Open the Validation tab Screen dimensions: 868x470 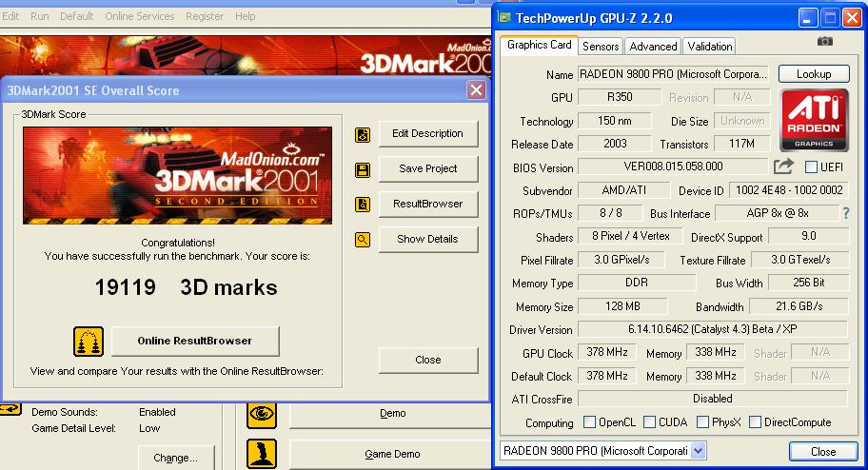tap(710, 47)
